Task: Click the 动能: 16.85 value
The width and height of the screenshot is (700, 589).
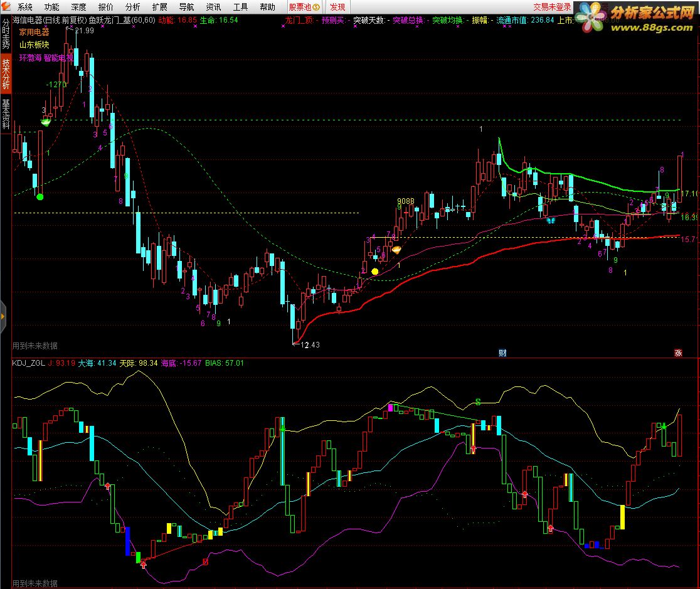Action: tap(178, 20)
